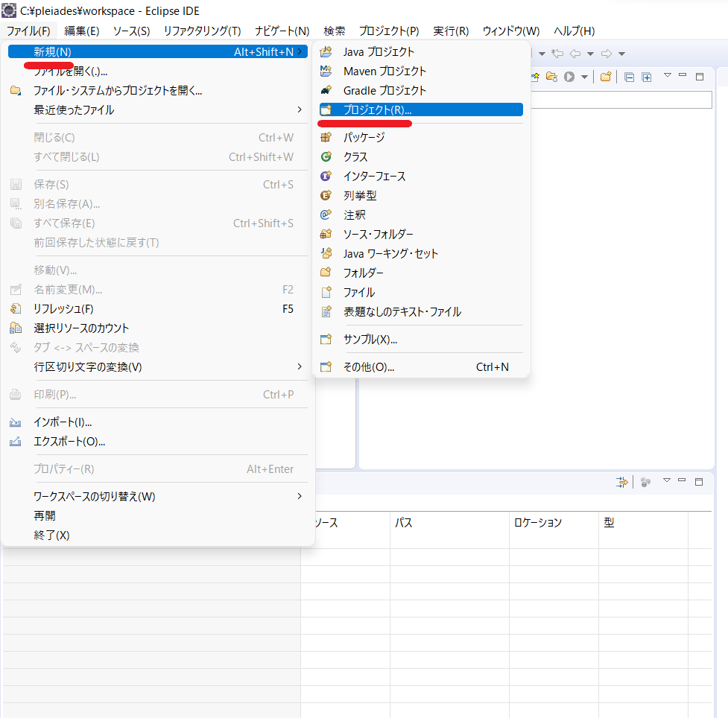Choose 表題なしのテキスト・ファイル
Screen dimensions: 728x718
pos(421,311)
